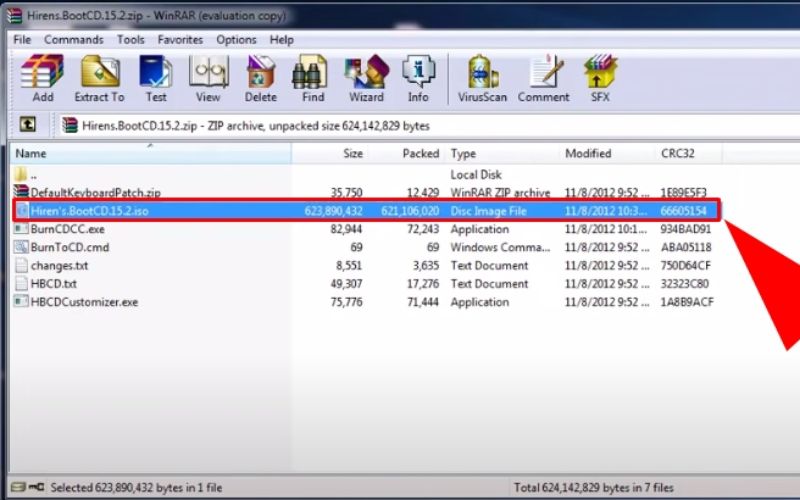Viewport: 800px width, 500px height.
Task: Click the WinRAR title bar icon
Action: [x=14, y=16]
